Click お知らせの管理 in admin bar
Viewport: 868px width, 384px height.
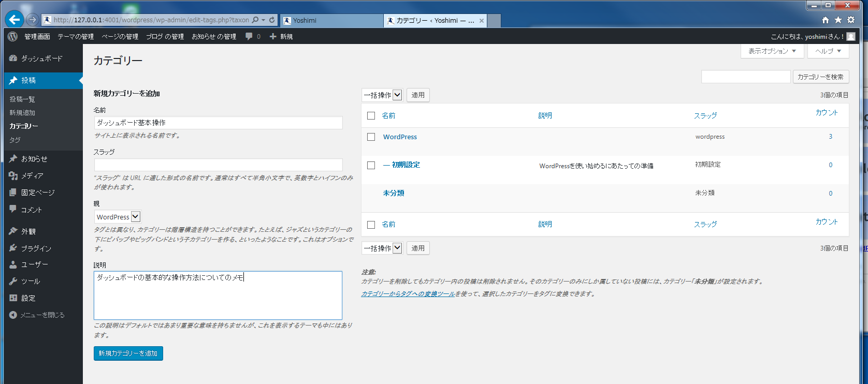coord(214,36)
